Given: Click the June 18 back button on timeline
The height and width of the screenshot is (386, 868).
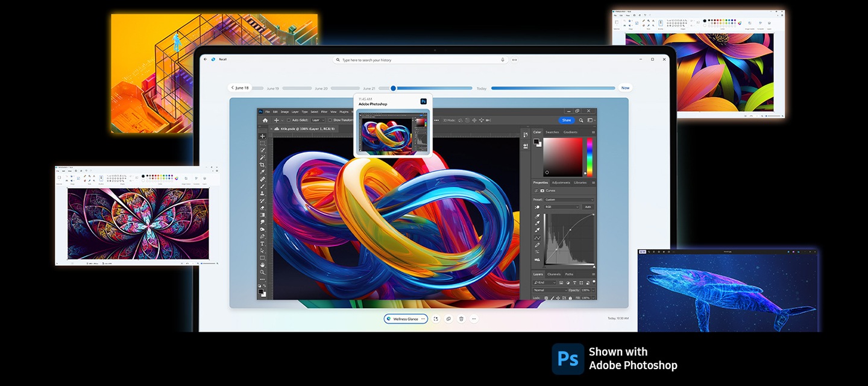Looking at the screenshot, I should (x=240, y=88).
